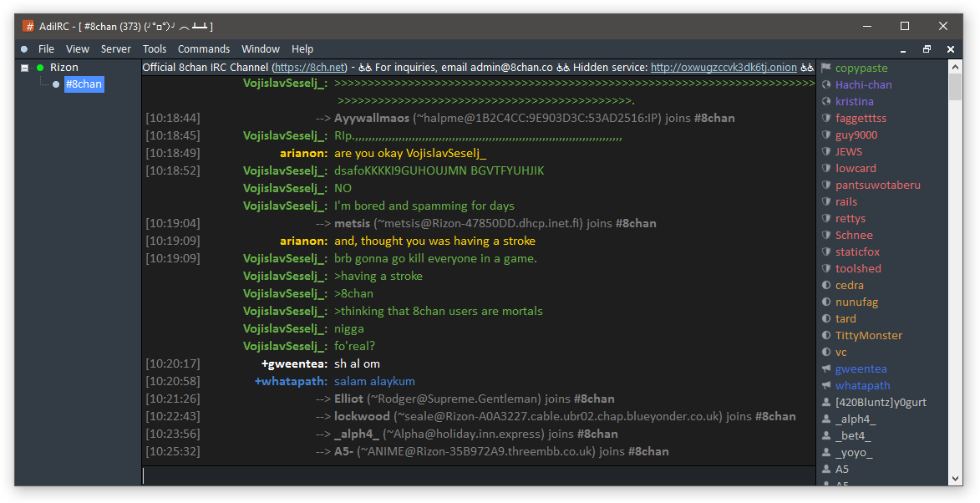Select pantsuwotaberu in the nicklist

click(877, 185)
